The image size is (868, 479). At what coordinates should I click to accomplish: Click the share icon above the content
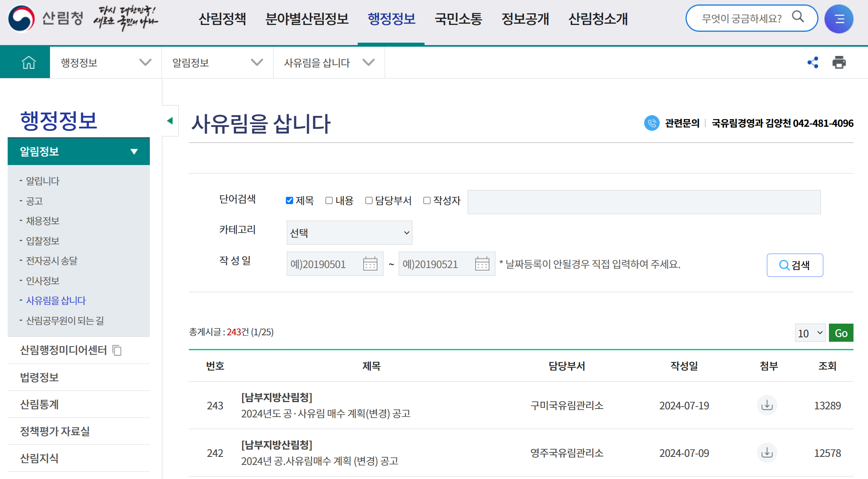(x=812, y=62)
